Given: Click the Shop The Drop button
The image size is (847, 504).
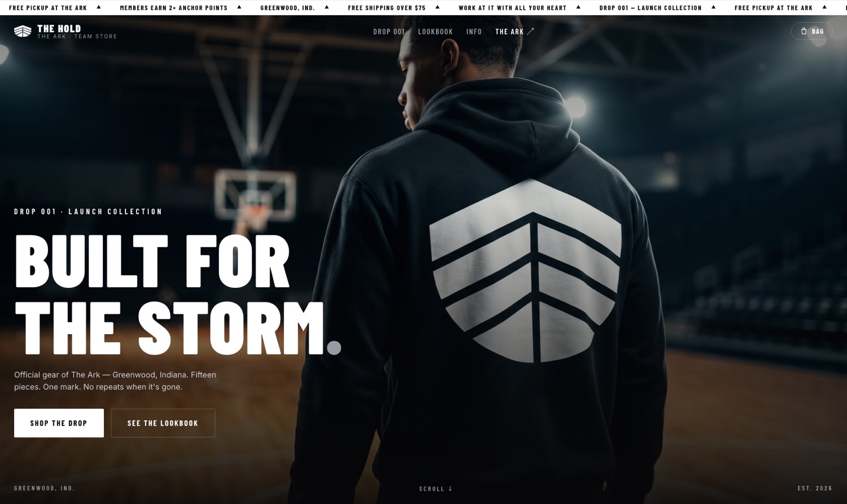Looking at the screenshot, I should pyautogui.click(x=59, y=423).
